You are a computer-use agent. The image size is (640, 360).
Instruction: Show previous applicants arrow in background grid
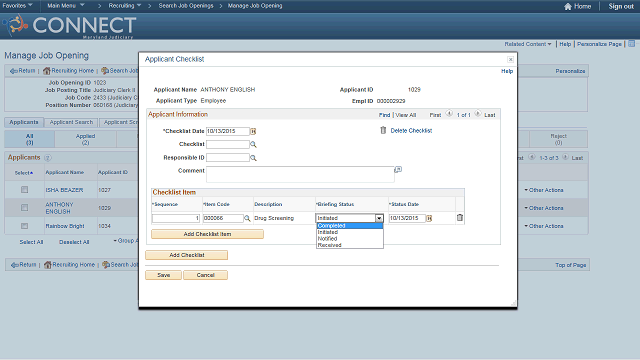(531, 157)
